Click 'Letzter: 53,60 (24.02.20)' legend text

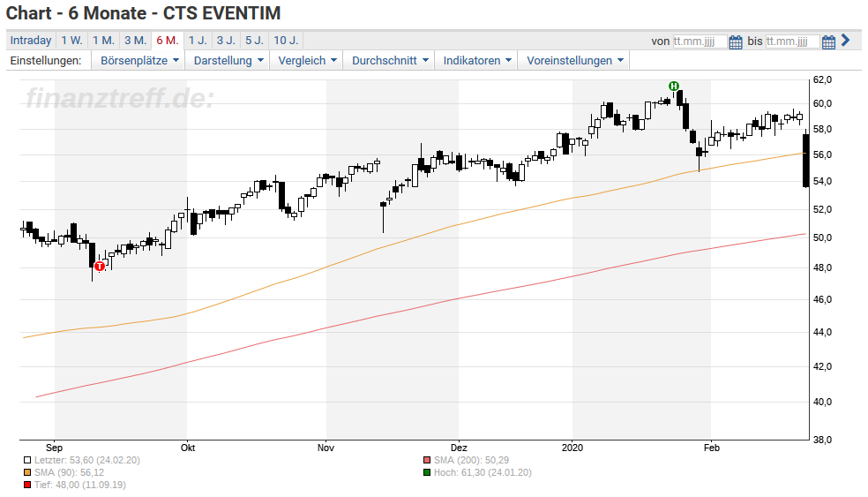coord(87,460)
